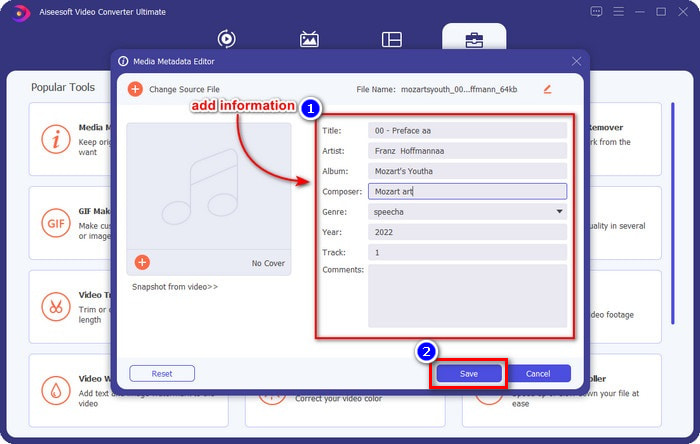
Task: Open the MV tab icon
Action: point(309,39)
